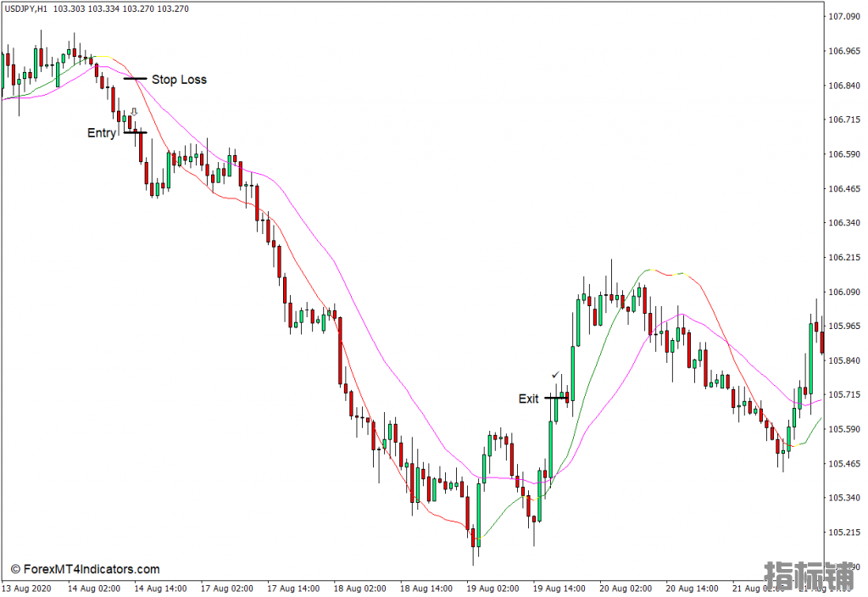Click the 107.090 price axis label
This screenshot has height=597, width=868.
click(x=844, y=17)
